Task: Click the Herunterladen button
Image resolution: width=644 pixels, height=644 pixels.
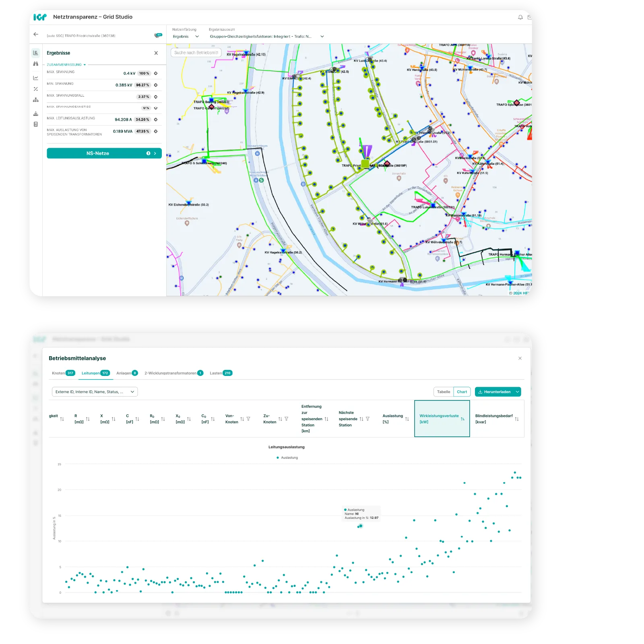Action: pos(495,392)
